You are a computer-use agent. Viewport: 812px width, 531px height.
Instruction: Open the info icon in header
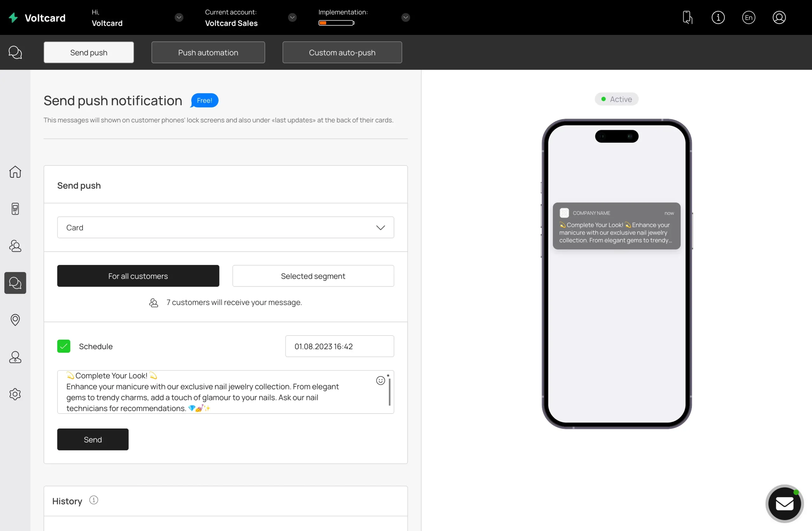(x=718, y=17)
